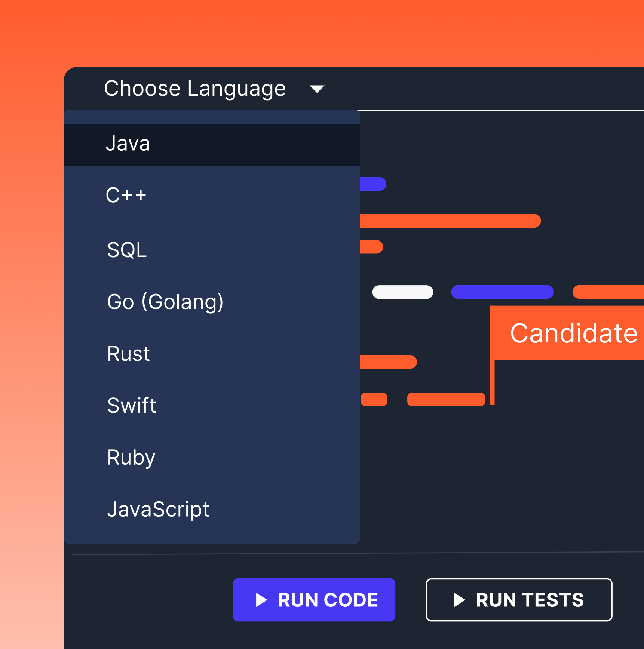The height and width of the screenshot is (649, 644).
Task: Click the short blue code line at top
Action: click(x=373, y=184)
